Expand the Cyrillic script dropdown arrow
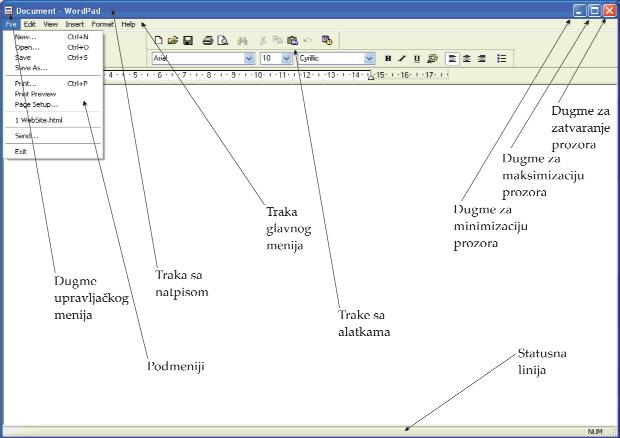 pyautogui.click(x=369, y=59)
